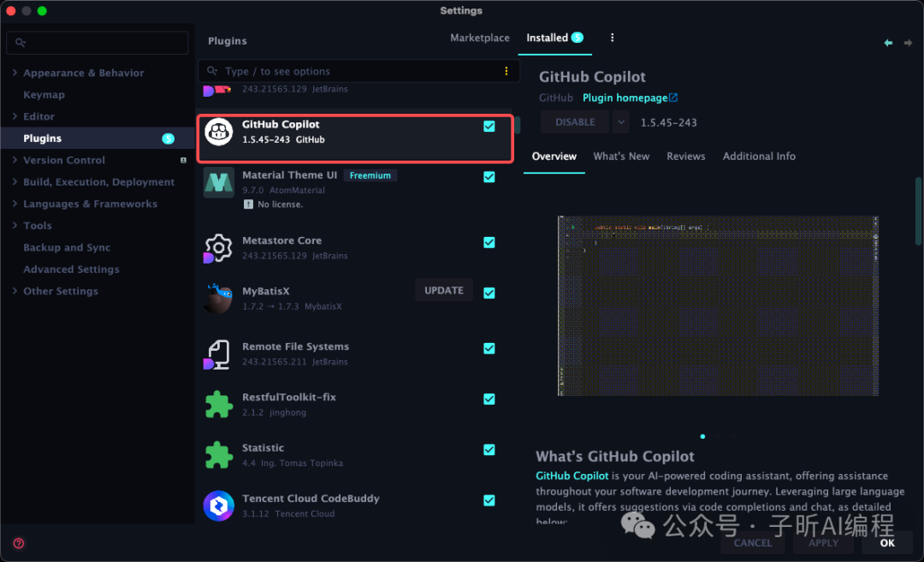The height and width of the screenshot is (562, 924).
Task: Click UPDATE for MyBatisX
Action: click(444, 291)
